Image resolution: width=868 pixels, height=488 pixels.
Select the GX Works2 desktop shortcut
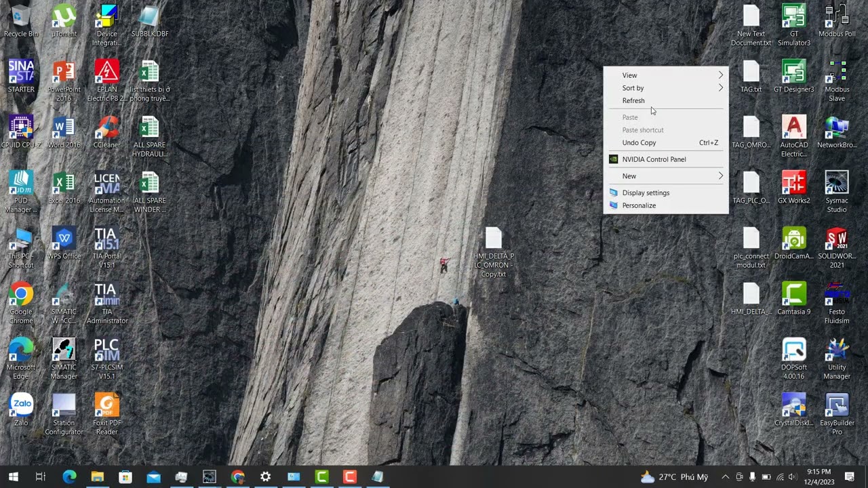click(x=794, y=188)
